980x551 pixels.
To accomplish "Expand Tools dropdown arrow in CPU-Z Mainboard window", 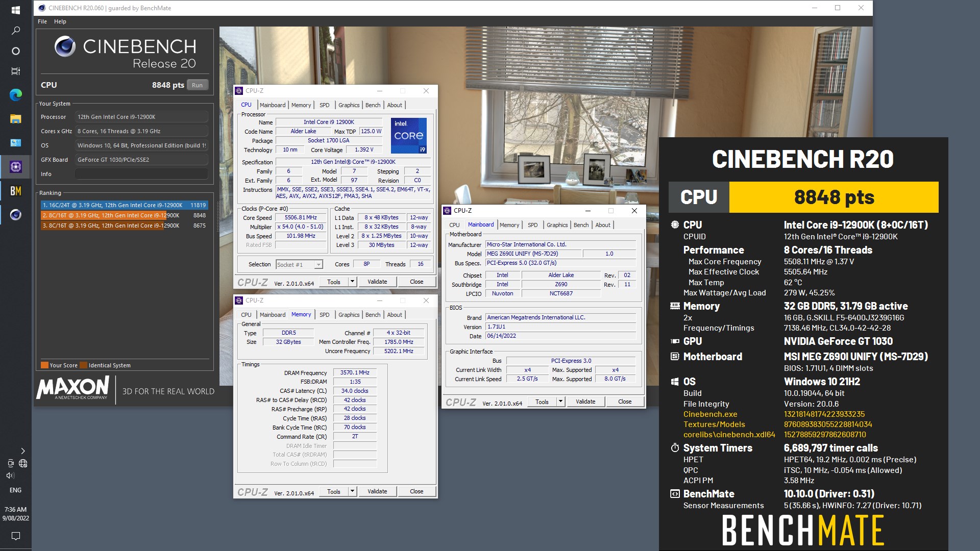I will tap(560, 402).
